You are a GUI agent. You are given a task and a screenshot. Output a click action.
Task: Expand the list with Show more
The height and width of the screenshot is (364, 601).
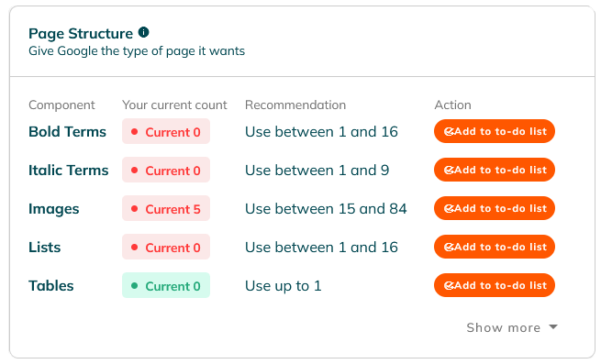(512, 327)
